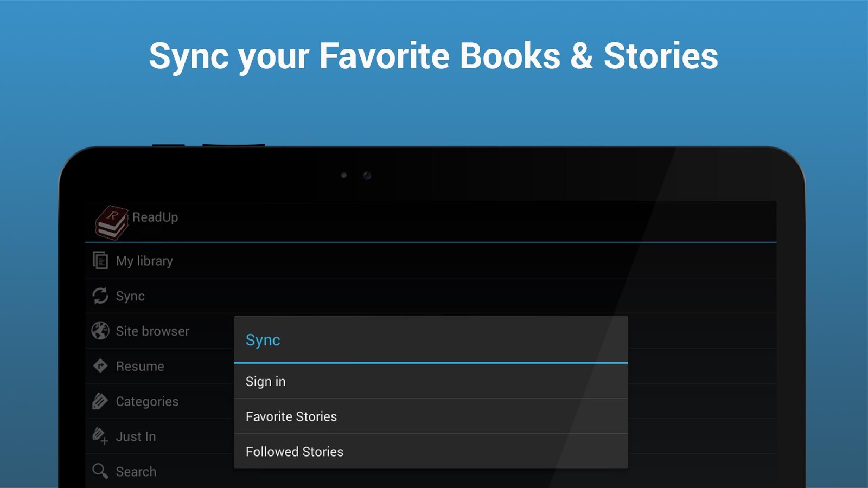Open the Site browser menu entry
Screen dimensions: 868x488
tap(152, 331)
